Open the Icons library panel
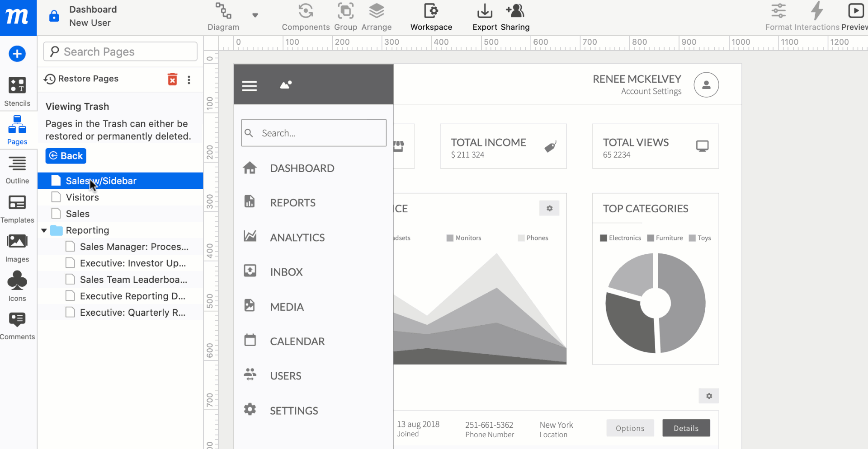The image size is (868, 449). [x=17, y=286]
